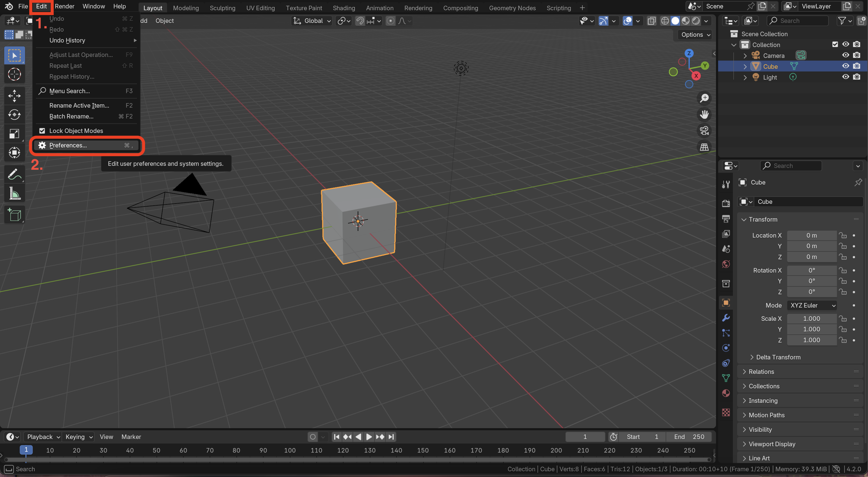868x477 pixels.
Task: Open the rotation Mode XYZ Euler dropdown
Action: [x=812, y=305]
